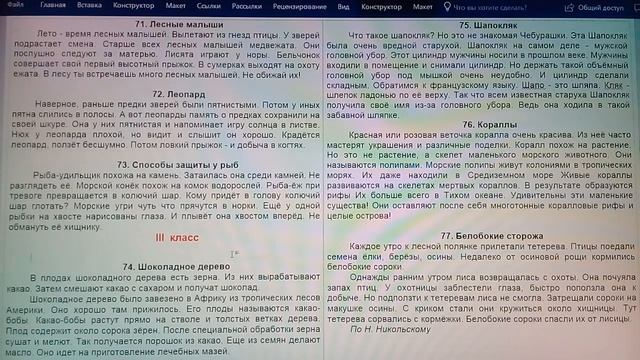This screenshot has height=360, width=640.
Task: Click the Общий доступ share icon
Action: (569, 8)
